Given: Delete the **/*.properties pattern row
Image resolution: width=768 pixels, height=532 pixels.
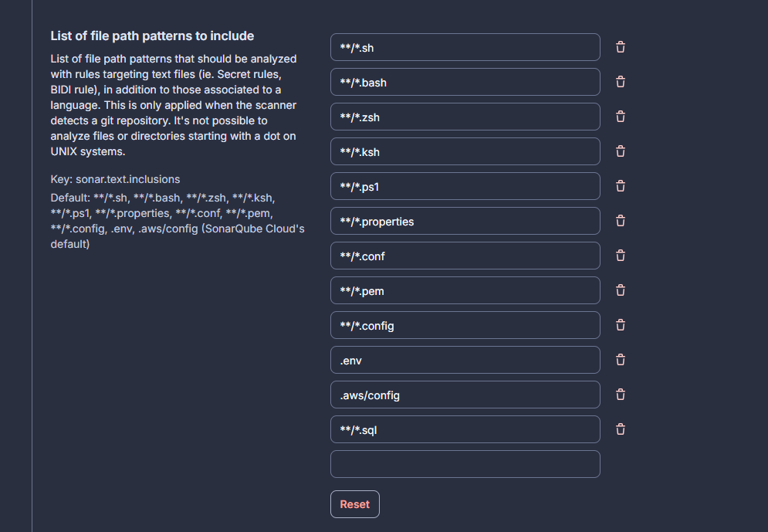Looking at the screenshot, I should point(621,221).
